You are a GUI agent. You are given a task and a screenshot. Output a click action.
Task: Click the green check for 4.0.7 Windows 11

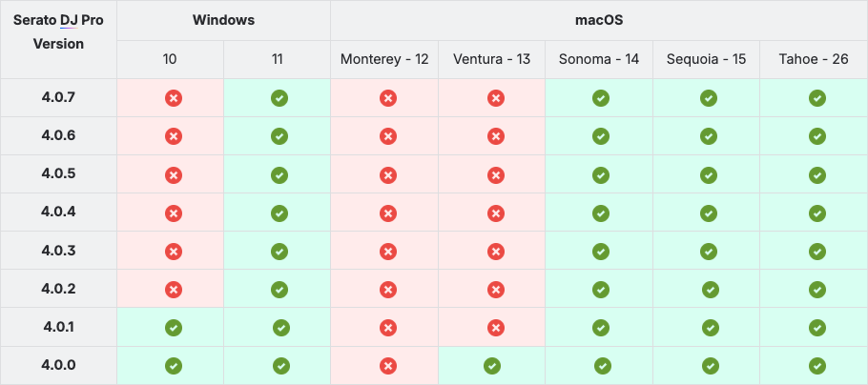(x=279, y=98)
